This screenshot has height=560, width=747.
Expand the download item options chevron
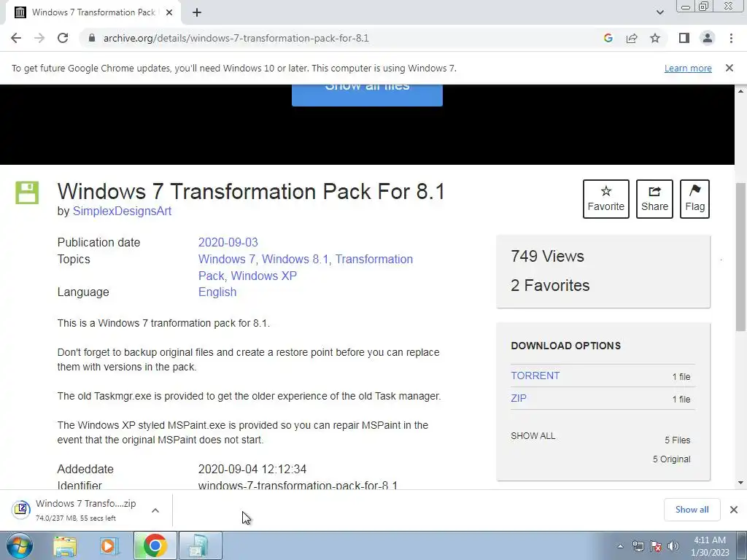point(155,510)
